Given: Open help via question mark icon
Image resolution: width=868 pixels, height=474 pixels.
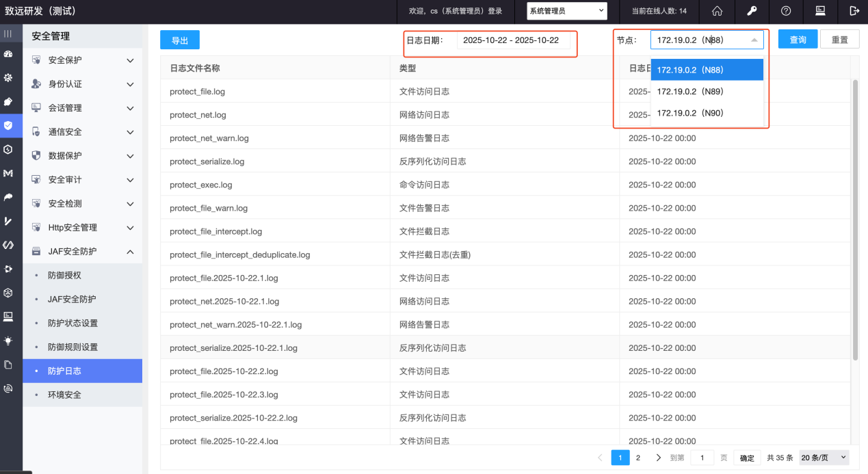Looking at the screenshot, I should 786,11.
